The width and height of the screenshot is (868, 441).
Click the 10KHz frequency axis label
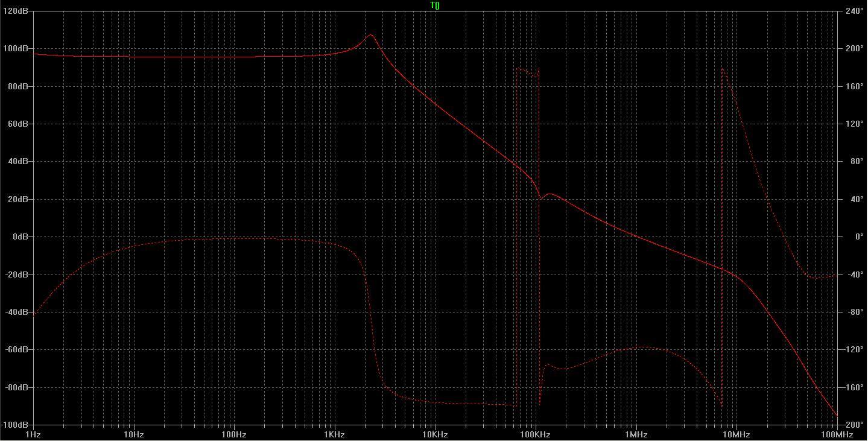[x=435, y=434]
